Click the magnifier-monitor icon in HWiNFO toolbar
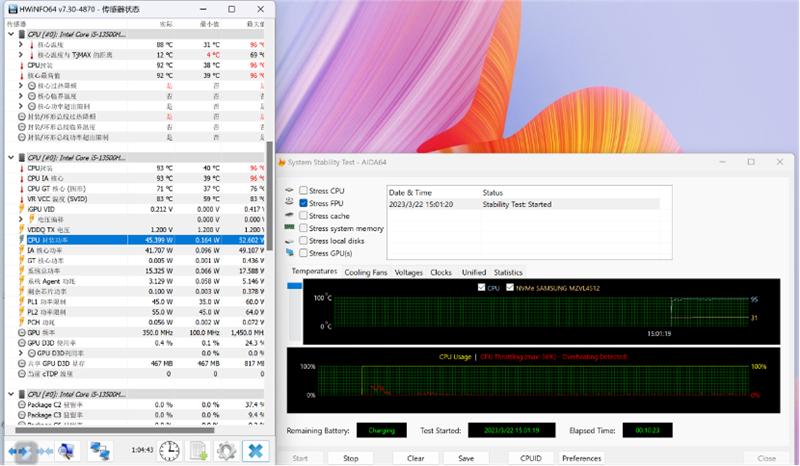800x466 pixels. point(66,451)
